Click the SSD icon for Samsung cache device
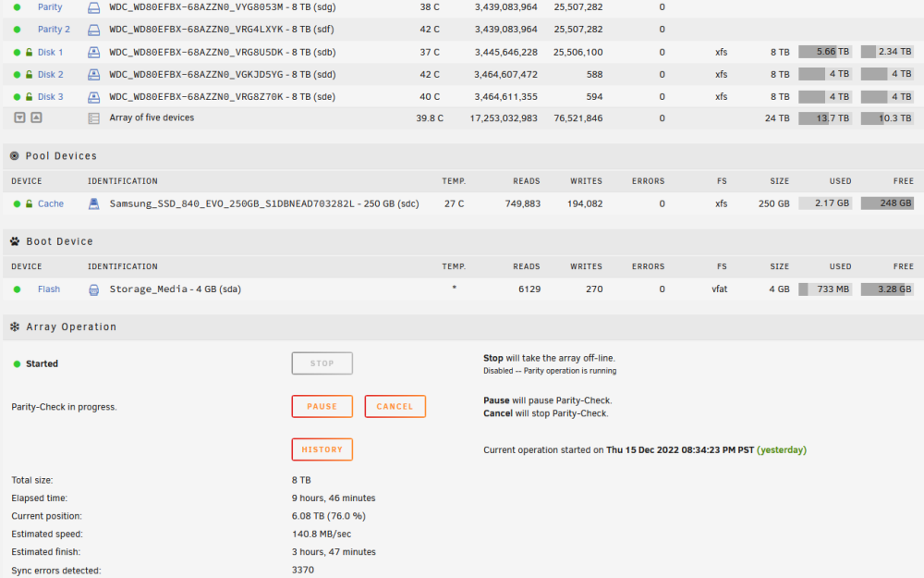This screenshot has width=924, height=578. [93, 204]
